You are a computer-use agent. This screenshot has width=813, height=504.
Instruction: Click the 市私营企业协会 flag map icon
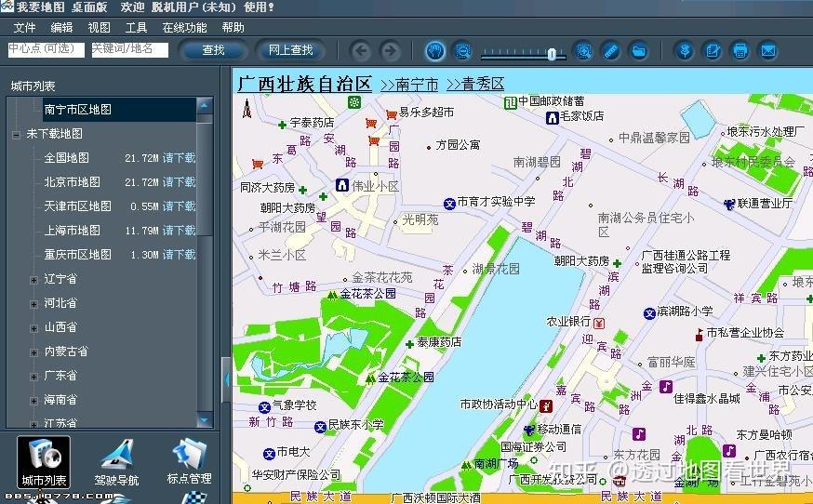(699, 335)
